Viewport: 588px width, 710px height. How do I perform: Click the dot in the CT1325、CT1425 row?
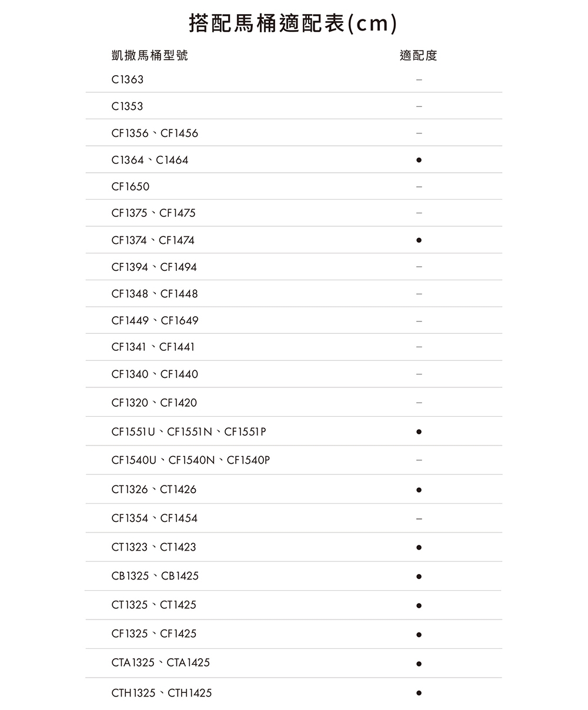click(x=418, y=605)
